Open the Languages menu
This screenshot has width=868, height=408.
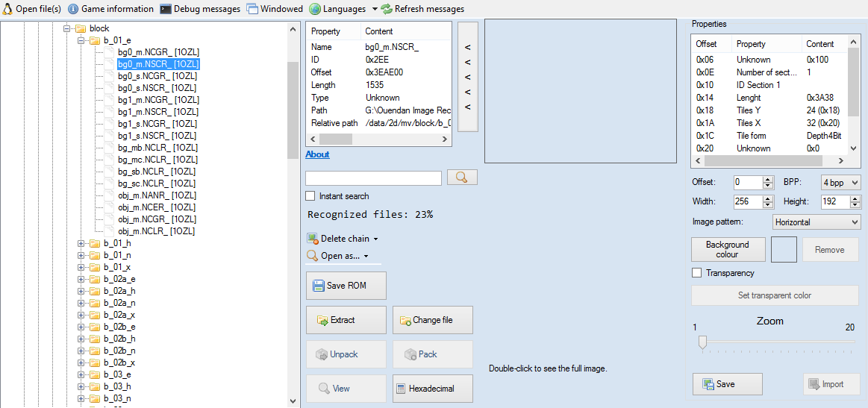coord(343,9)
